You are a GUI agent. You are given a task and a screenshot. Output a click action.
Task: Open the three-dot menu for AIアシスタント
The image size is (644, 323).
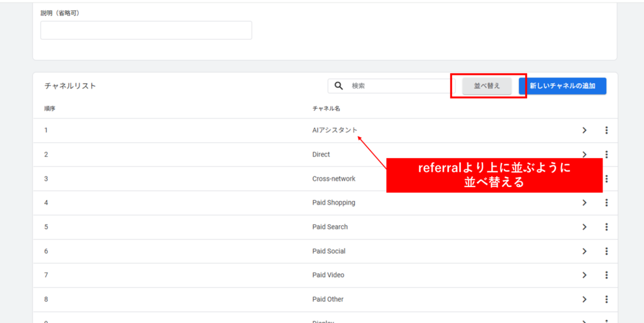606,130
